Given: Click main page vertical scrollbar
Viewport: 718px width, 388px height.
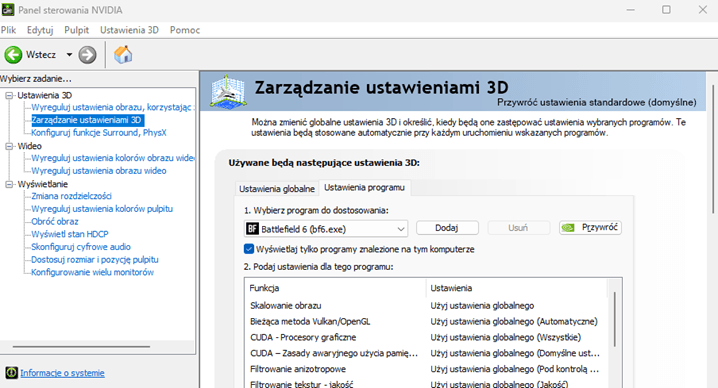Looking at the screenshot, I should [713, 149].
